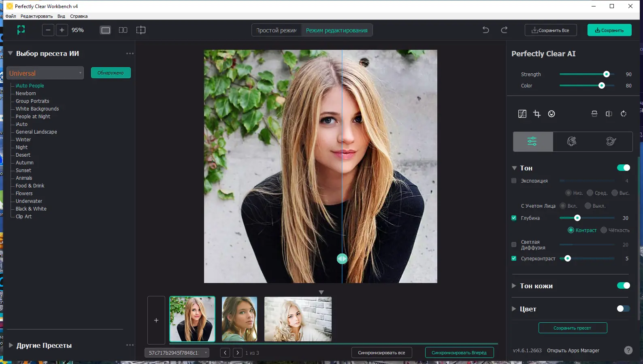This screenshot has width=643, height=364.
Task: Click the Синхронизировать все button
Action: [381, 353]
